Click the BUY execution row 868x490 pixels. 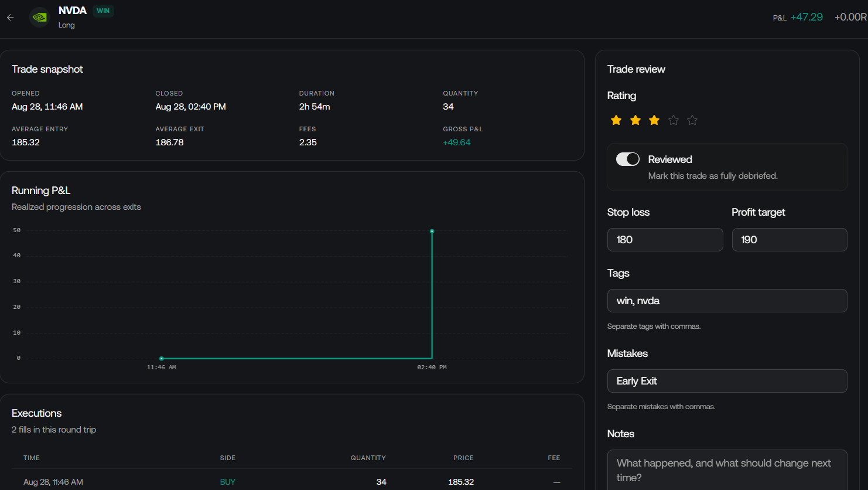click(292, 482)
